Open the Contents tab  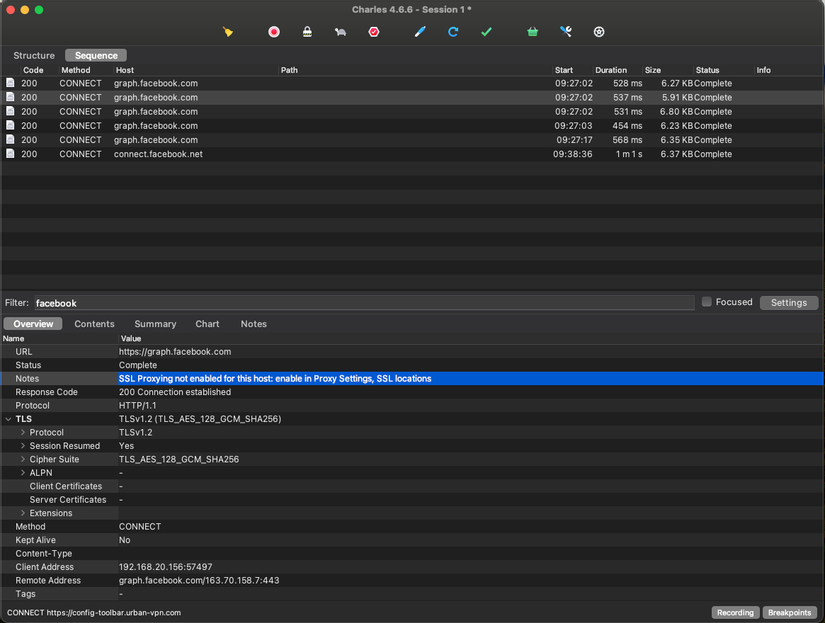tap(94, 323)
